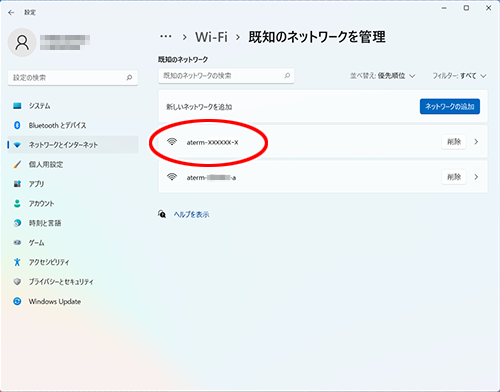Screen dimensions: 500x392
Task: Expand second aterm network details chevron
Action: 476,177
